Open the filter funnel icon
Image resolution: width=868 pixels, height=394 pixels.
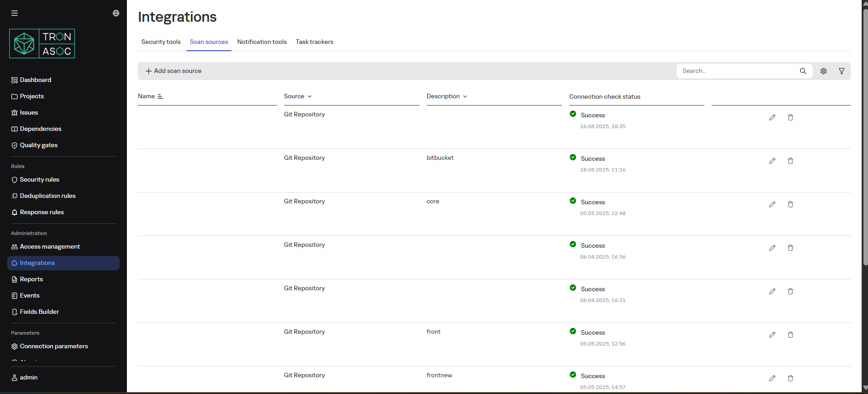click(842, 71)
